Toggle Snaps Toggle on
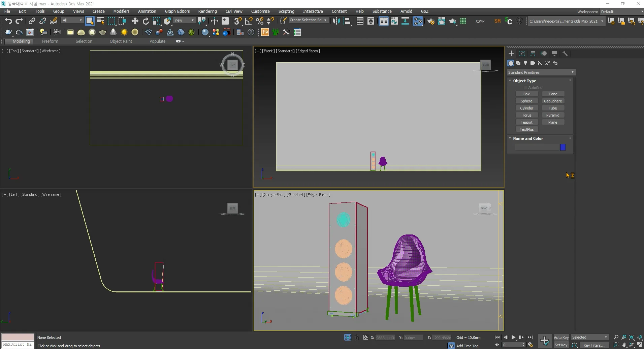 238,21
